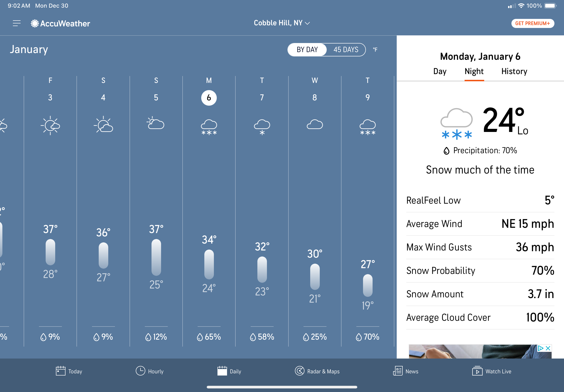Tap the temperature bar for 34° to 24°
The height and width of the screenshot is (392, 564).
[209, 264]
